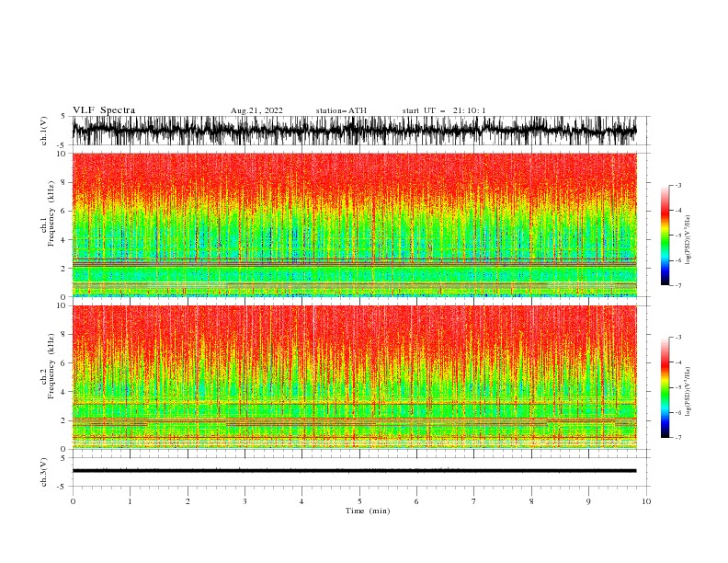This screenshot has height=563, width=728.
Task: Click the ch.1 spectrogram plot
Action: (x=354, y=224)
